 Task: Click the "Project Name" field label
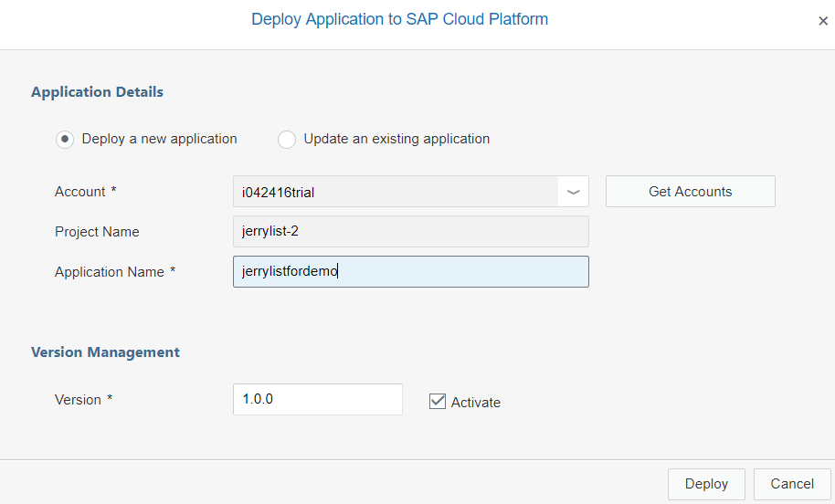[x=97, y=232]
